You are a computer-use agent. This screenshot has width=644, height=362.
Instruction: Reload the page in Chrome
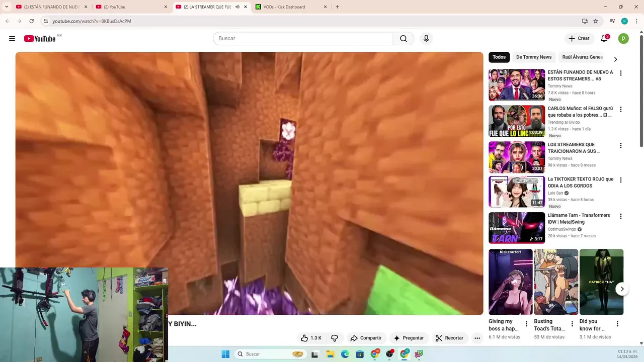click(31, 21)
